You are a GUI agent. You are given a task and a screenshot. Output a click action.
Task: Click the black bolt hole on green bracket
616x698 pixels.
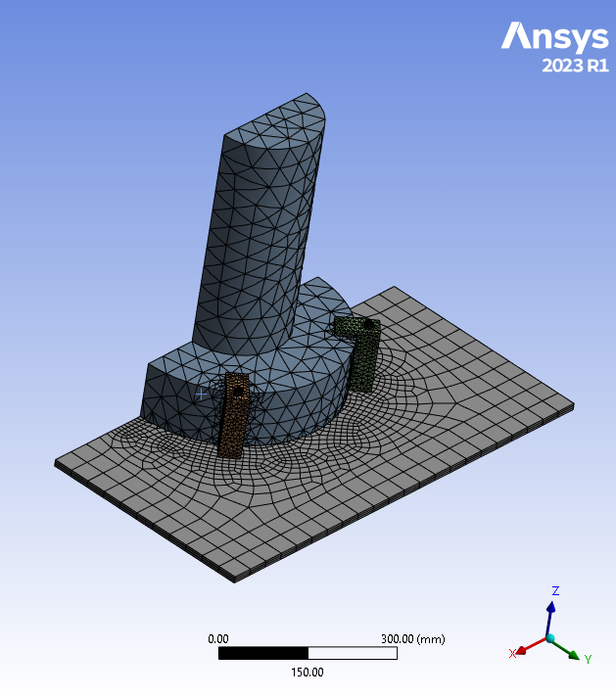[x=368, y=324]
